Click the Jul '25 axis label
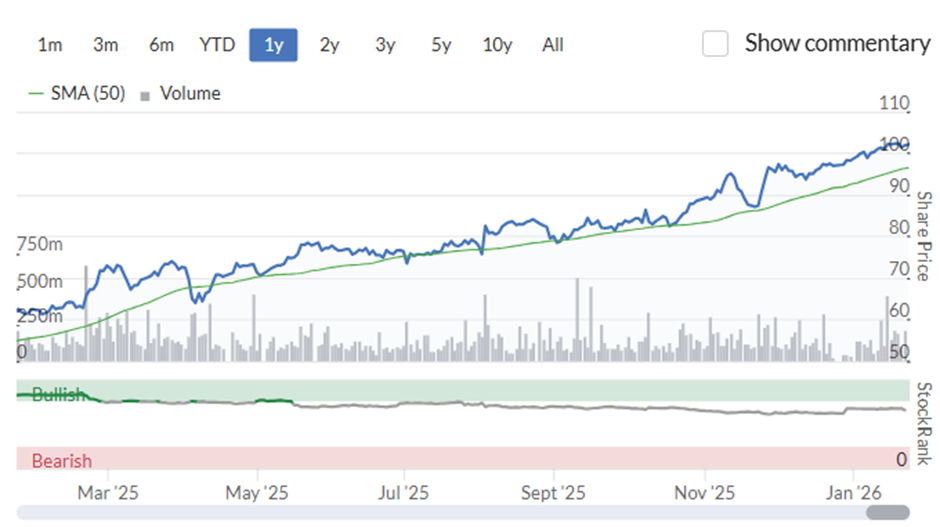 click(x=403, y=493)
